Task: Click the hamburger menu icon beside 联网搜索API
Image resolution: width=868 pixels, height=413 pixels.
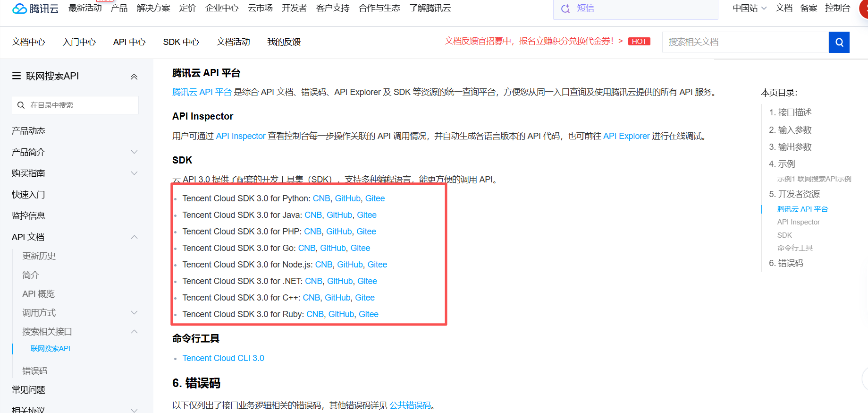Action: click(17, 76)
